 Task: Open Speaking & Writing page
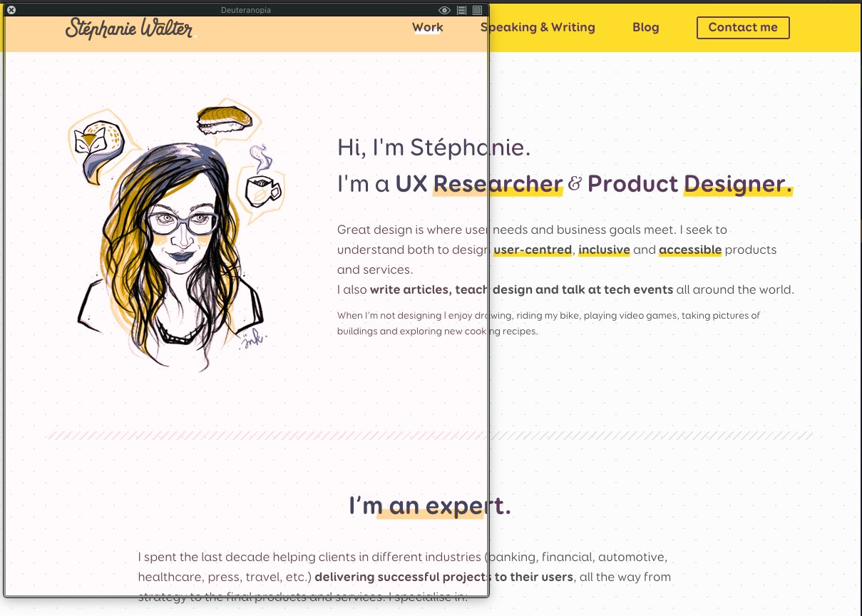(538, 28)
